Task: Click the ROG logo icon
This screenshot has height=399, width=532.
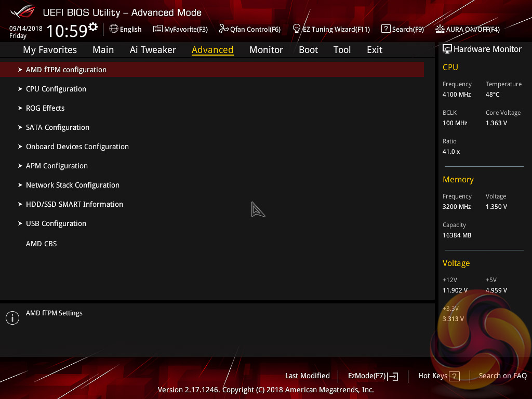Action: [x=22, y=11]
